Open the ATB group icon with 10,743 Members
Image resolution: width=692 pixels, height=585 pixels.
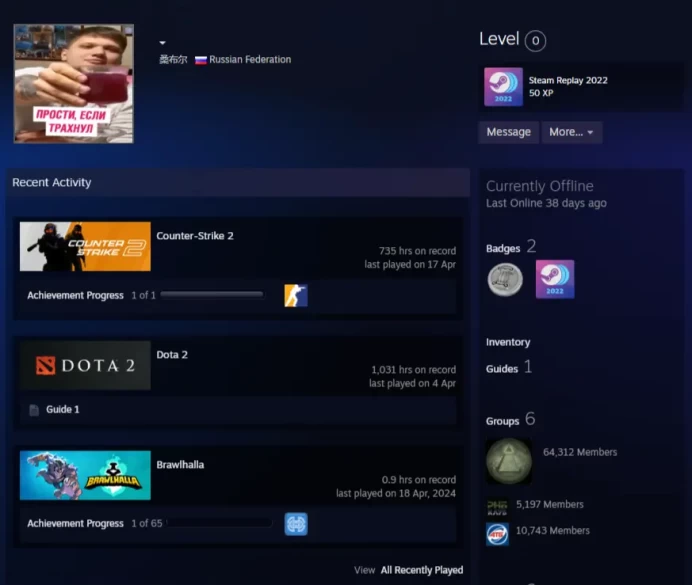(497, 534)
